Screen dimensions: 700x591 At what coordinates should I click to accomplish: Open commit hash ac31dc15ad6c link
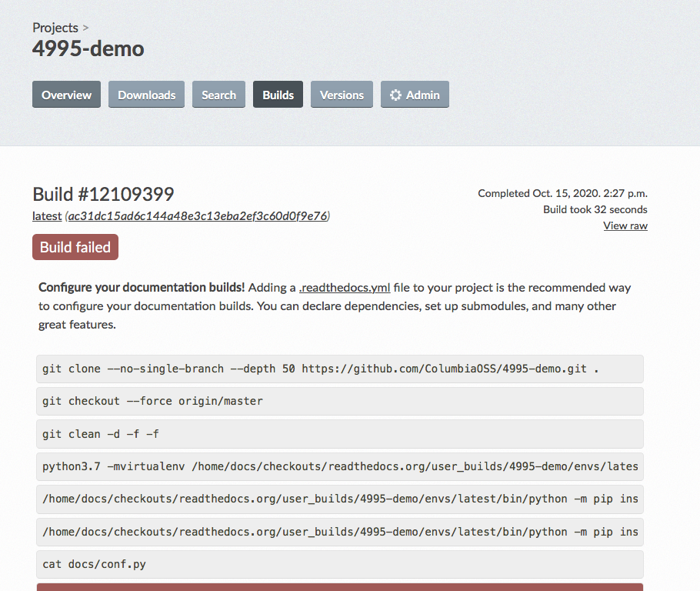click(x=198, y=215)
